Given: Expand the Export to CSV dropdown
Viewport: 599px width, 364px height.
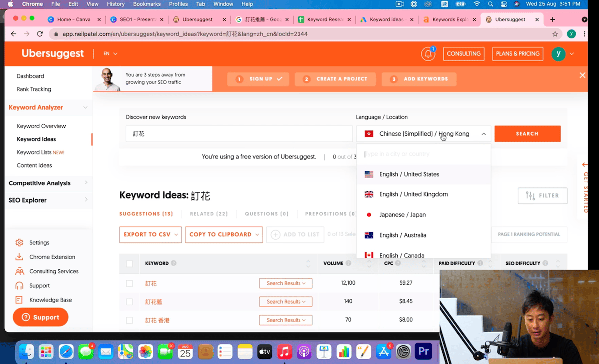Looking at the screenshot, I should (x=150, y=234).
